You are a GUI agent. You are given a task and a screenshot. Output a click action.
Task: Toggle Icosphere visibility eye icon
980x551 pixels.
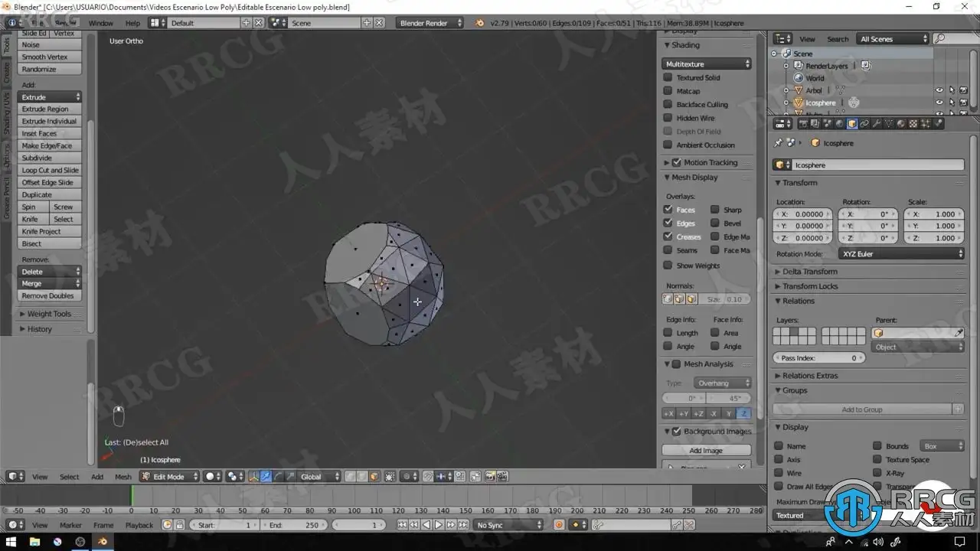pyautogui.click(x=939, y=103)
